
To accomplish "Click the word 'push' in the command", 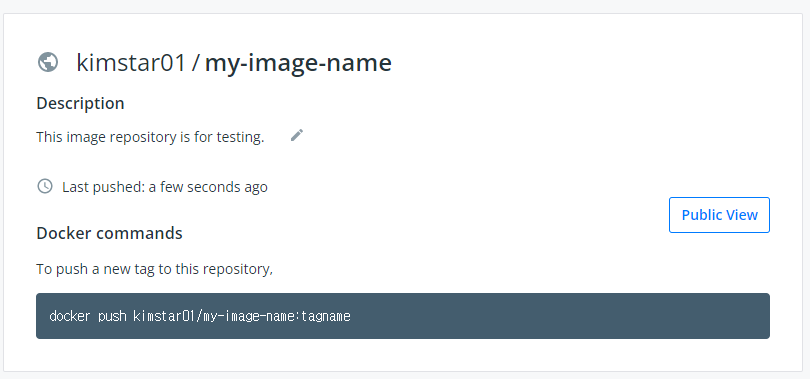I will (x=112, y=316).
